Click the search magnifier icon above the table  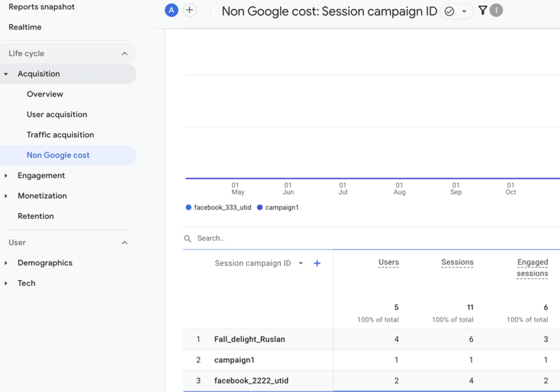pyautogui.click(x=188, y=238)
